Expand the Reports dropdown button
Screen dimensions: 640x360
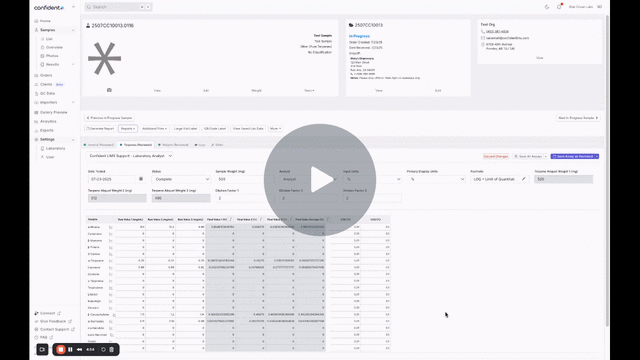point(128,129)
